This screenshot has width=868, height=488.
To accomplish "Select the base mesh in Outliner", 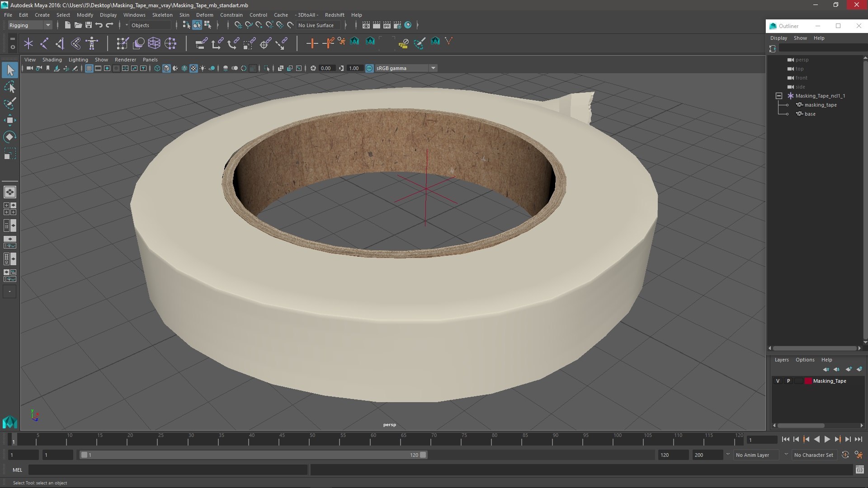I will point(810,114).
